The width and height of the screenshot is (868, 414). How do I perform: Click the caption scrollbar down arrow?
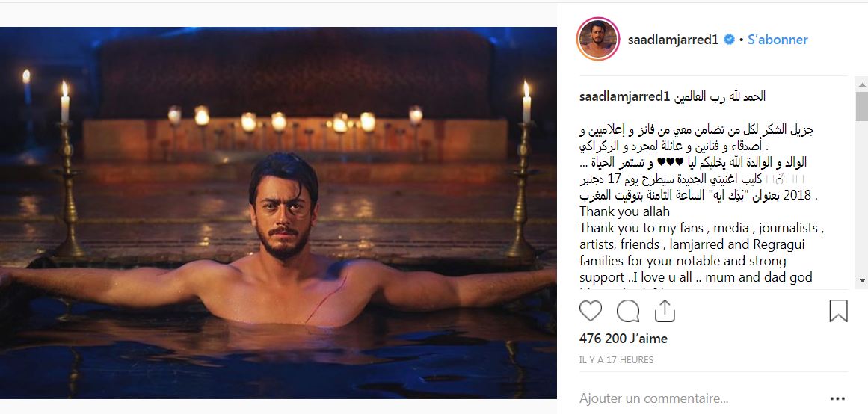(x=862, y=281)
